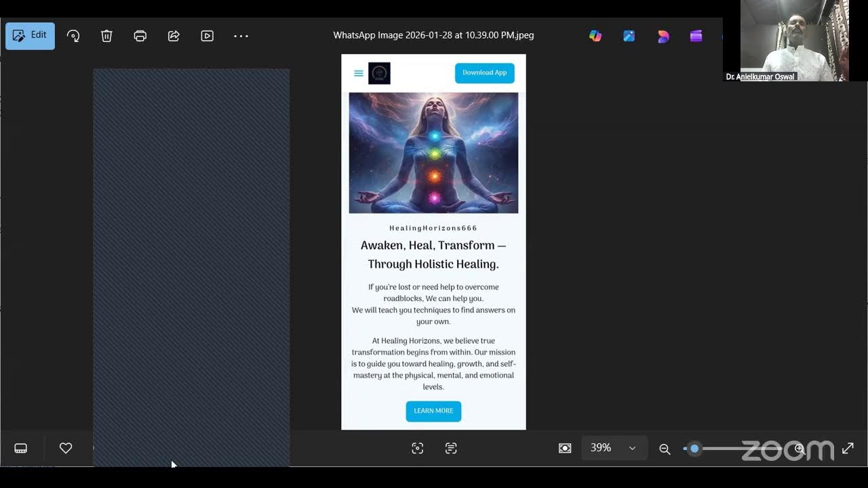Add image to favorites with heart icon
This screenshot has height=488, width=868.
click(66, 448)
